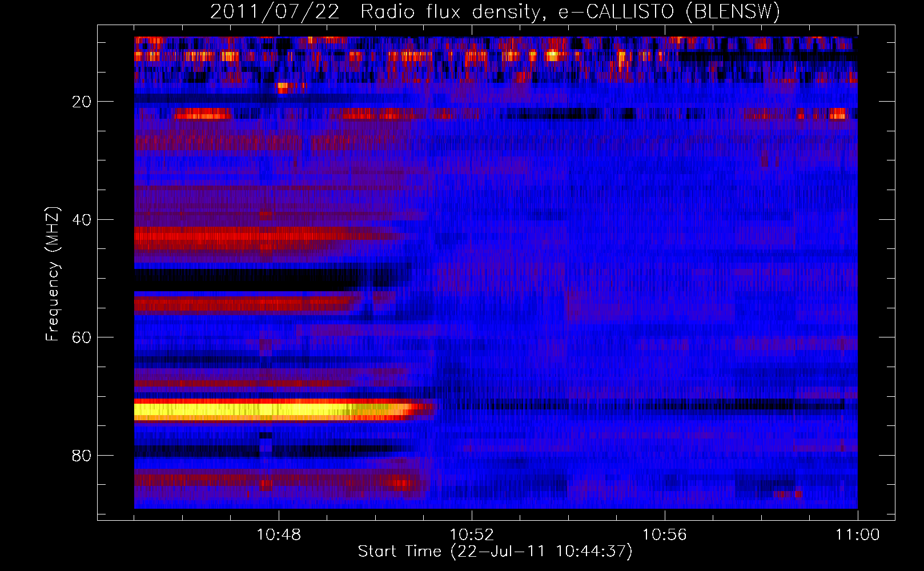Screen dimensions: 924x571
Task: Click the "Start Time (22-Jul-11 10:44:37)" axis label
Action: pyautogui.click(x=495, y=552)
